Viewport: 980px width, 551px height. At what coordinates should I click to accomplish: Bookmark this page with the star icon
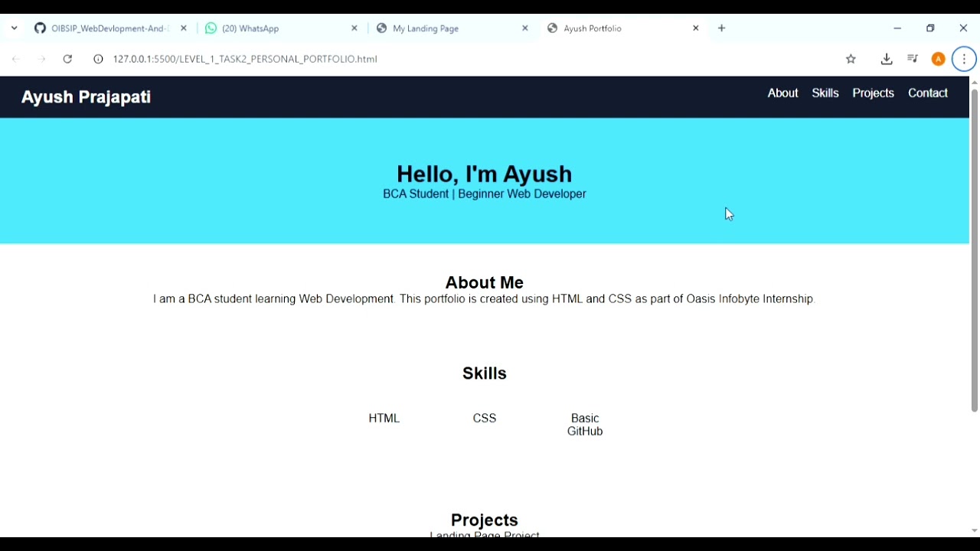(851, 59)
